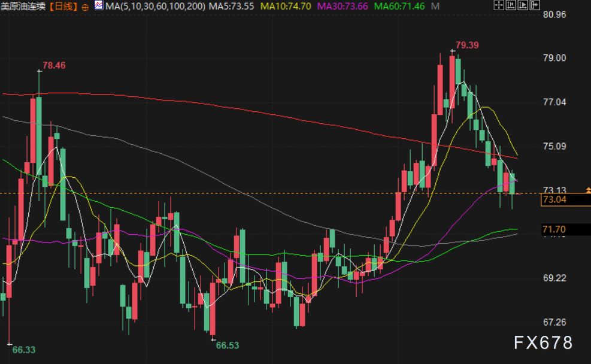This screenshot has height=364, width=591.
Task: Click the 美原油连续 instrument name
Action: click(23, 7)
